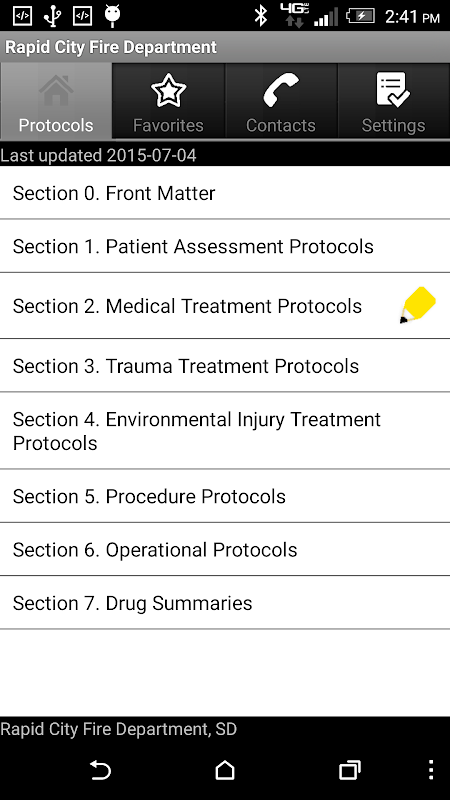Screen dimensions: 450x800
Task: Open Section 5. Procedure Protocols
Action: [x=225, y=496]
